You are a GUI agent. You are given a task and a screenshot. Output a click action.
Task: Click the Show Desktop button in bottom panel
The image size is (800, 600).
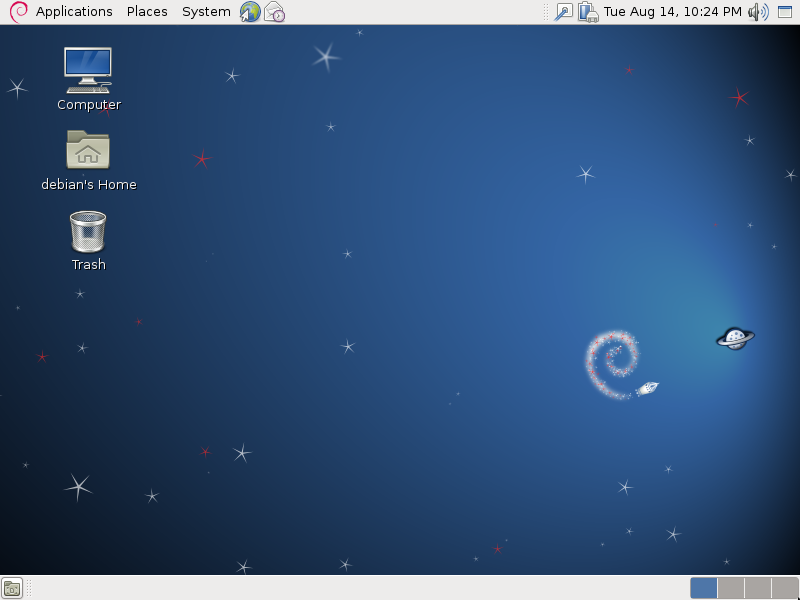[x=12, y=588]
